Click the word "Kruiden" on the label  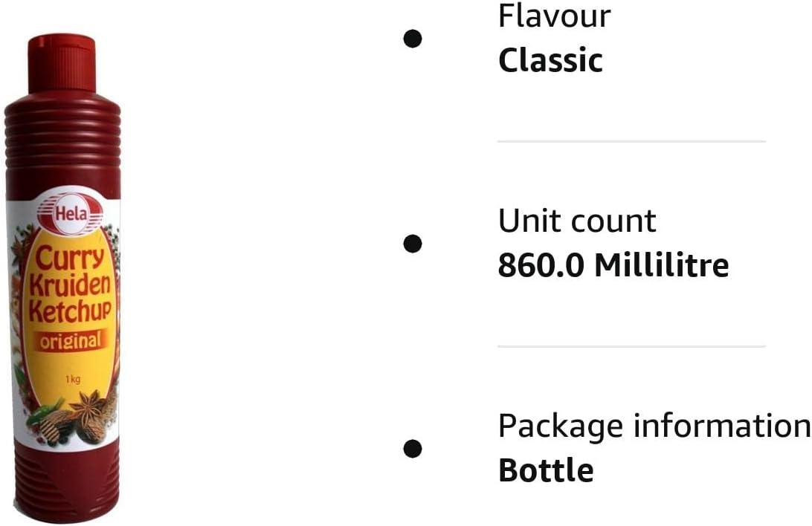click(x=69, y=286)
